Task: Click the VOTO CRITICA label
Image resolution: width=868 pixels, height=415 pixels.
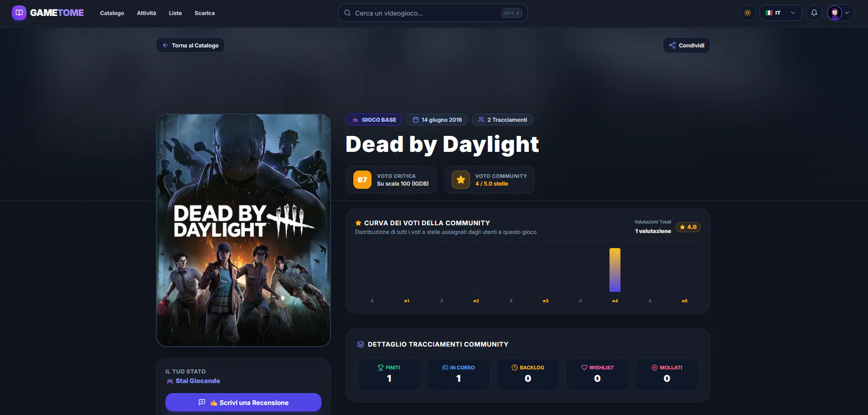Action: point(396,176)
